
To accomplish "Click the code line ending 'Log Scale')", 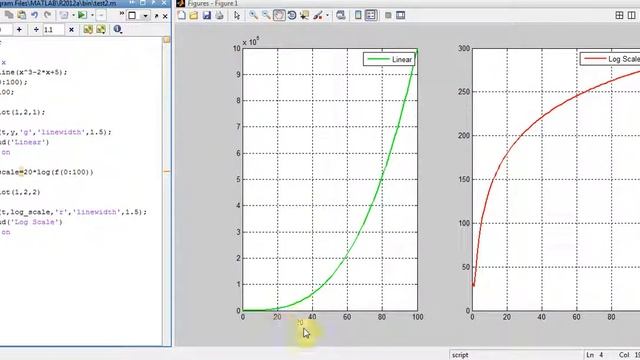I will 31,222.
